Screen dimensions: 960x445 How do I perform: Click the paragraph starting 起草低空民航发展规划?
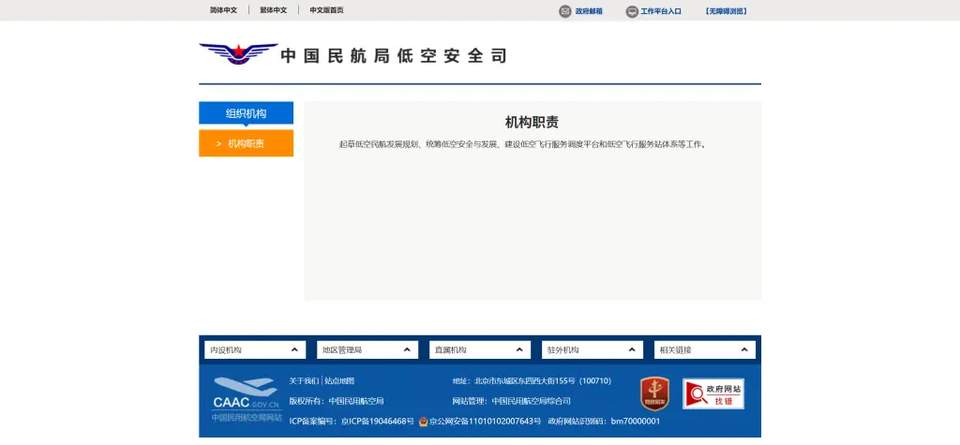coord(523,144)
